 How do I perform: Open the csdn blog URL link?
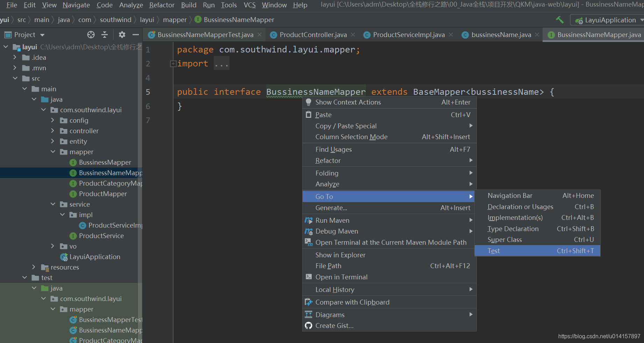coord(599,336)
